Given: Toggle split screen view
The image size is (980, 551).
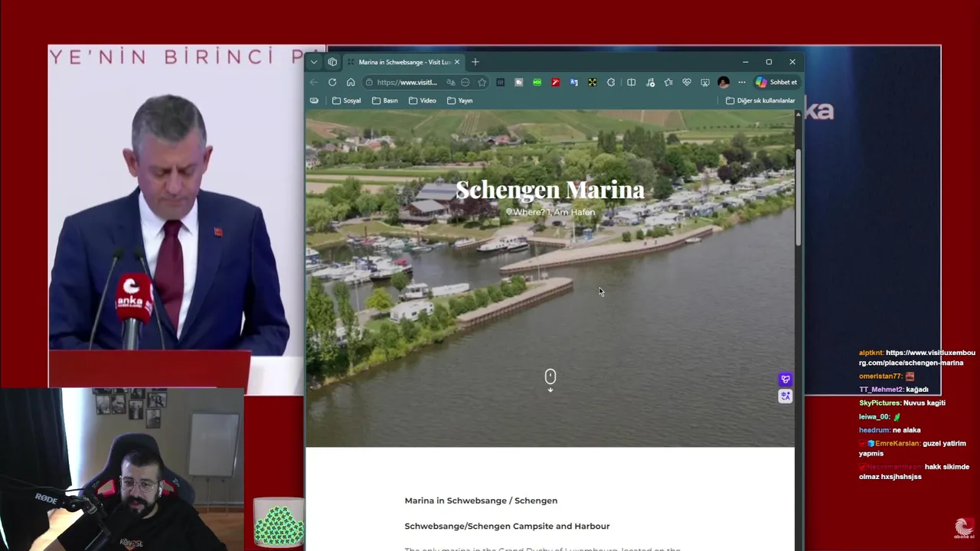Looking at the screenshot, I should pos(632,82).
